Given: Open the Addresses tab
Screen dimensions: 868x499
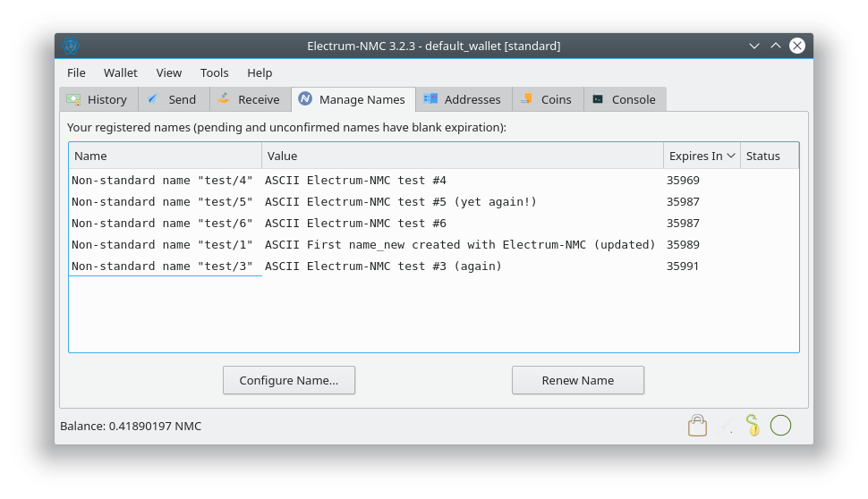Looking at the screenshot, I should (x=463, y=99).
